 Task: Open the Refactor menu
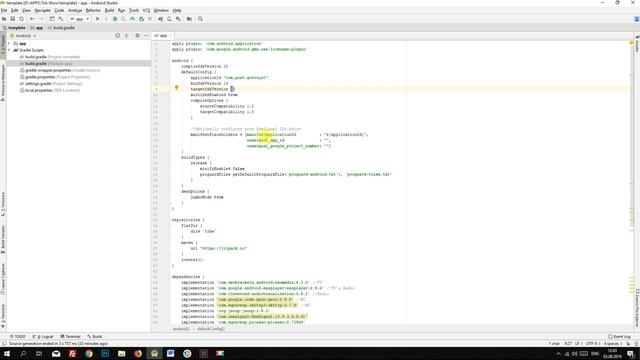[93, 10]
